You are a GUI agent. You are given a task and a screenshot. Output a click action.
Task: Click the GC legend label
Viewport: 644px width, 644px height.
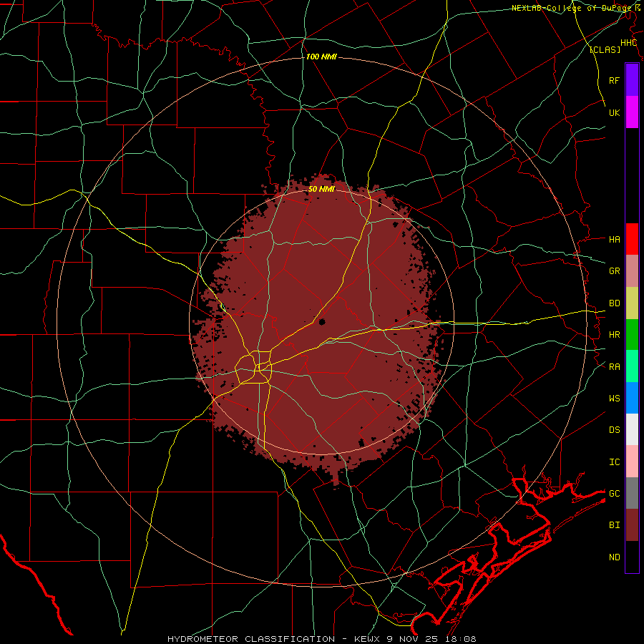614,494
